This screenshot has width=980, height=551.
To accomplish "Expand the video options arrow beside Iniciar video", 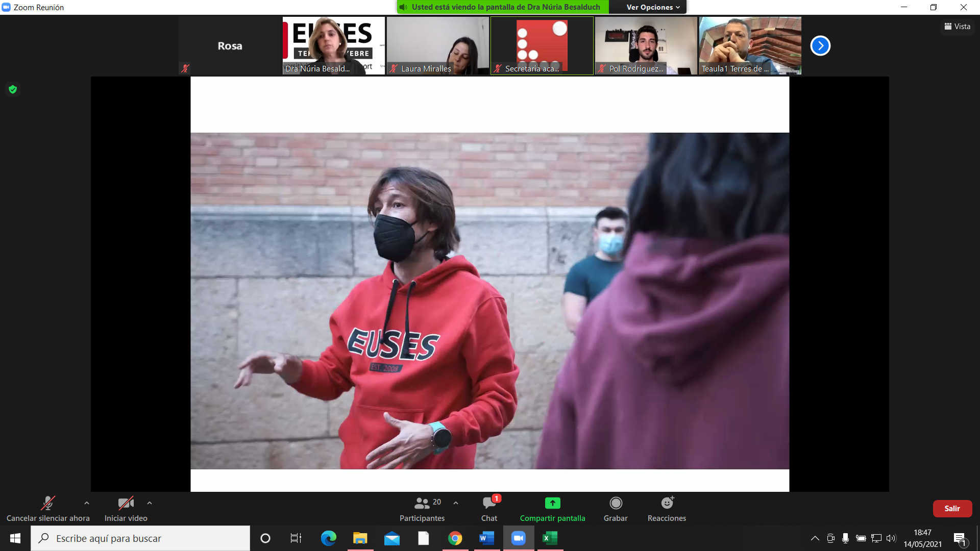I will (x=150, y=503).
